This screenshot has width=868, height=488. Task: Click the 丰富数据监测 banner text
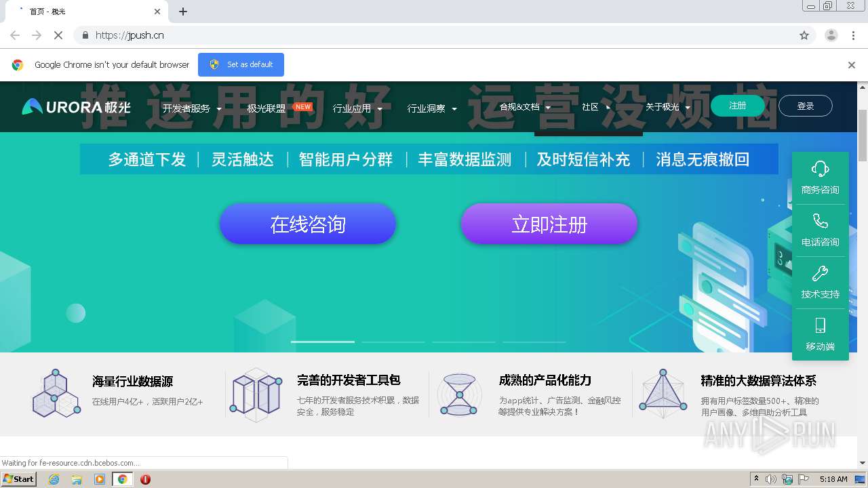pos(465,159)
